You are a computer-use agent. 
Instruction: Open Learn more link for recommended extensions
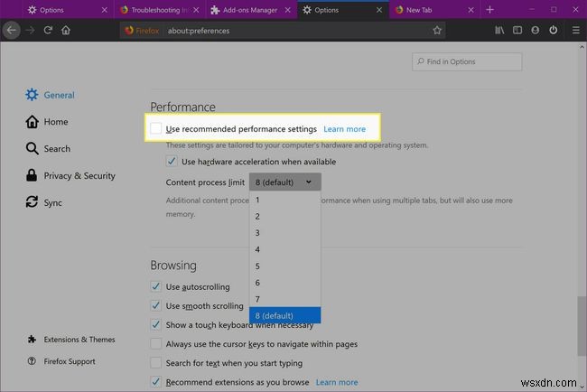337,382
